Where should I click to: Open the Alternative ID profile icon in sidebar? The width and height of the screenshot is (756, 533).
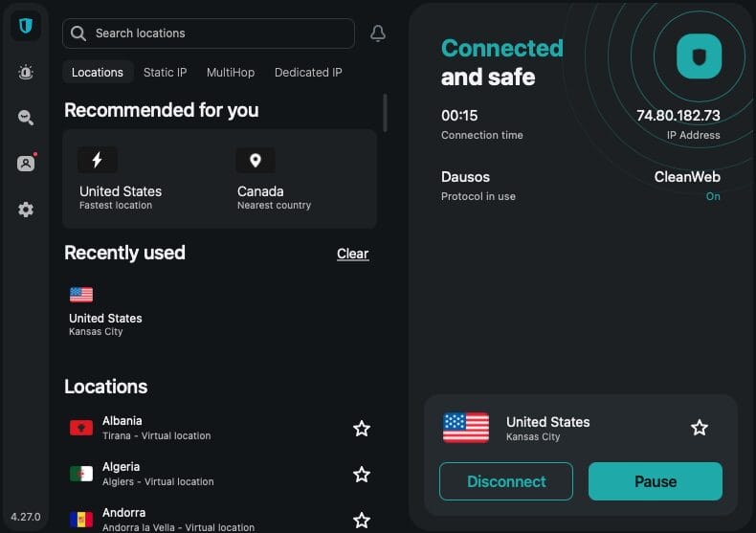tap(27, 163)
